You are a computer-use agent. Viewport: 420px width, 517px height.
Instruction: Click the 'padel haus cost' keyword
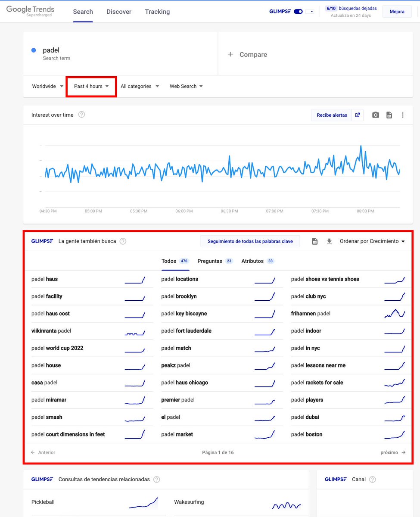(50, 314)
